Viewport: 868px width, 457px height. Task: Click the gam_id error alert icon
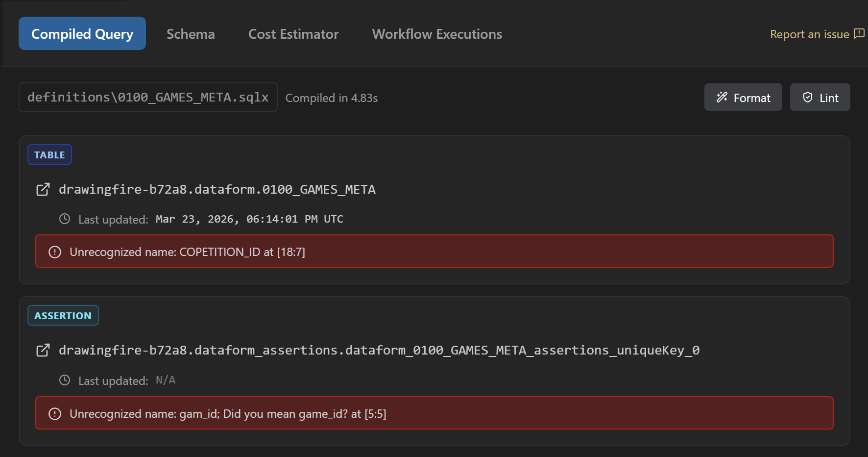point(55,414)
